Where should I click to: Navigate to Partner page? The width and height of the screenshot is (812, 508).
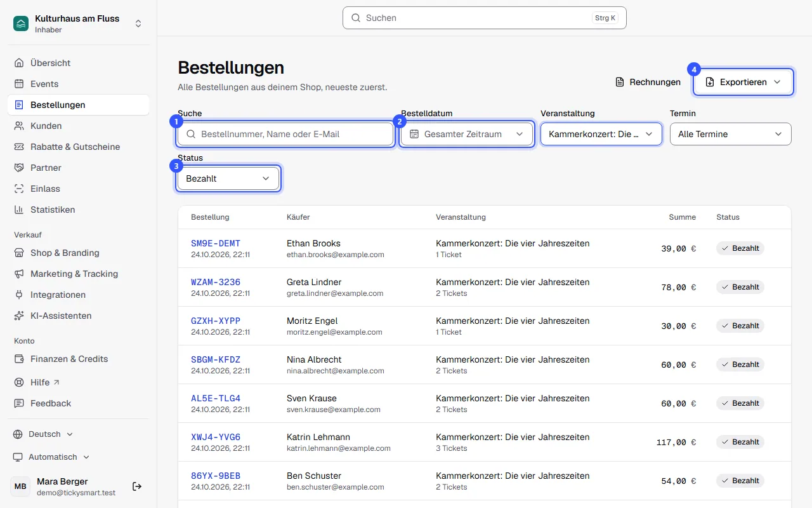coord(79,168)
